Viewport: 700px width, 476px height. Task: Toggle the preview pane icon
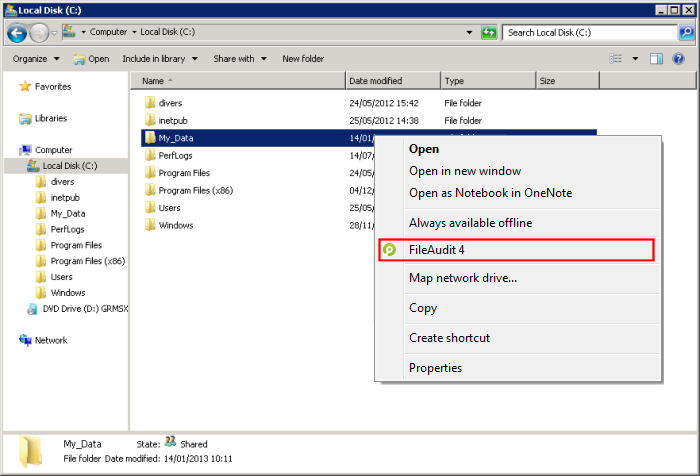(x=657, y=59)
